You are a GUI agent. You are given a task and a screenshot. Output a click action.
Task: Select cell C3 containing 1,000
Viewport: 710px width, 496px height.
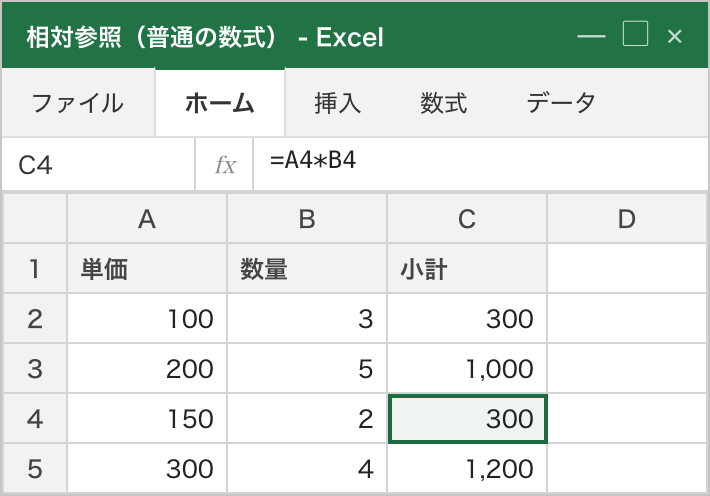467,368
